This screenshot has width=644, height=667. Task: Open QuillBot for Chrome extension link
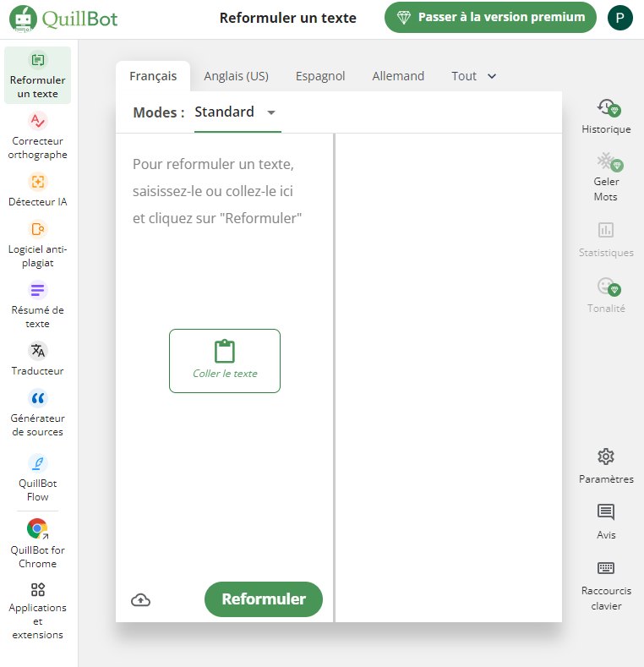37,544
